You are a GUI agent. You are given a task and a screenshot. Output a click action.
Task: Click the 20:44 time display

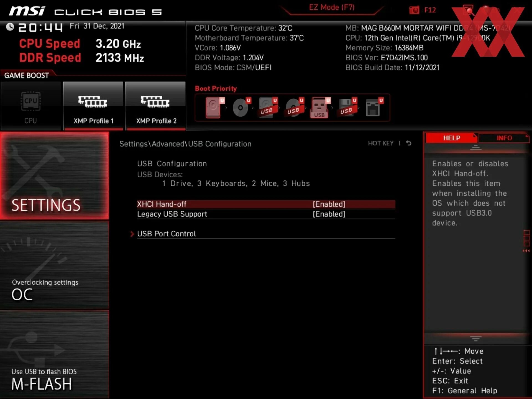40,27
